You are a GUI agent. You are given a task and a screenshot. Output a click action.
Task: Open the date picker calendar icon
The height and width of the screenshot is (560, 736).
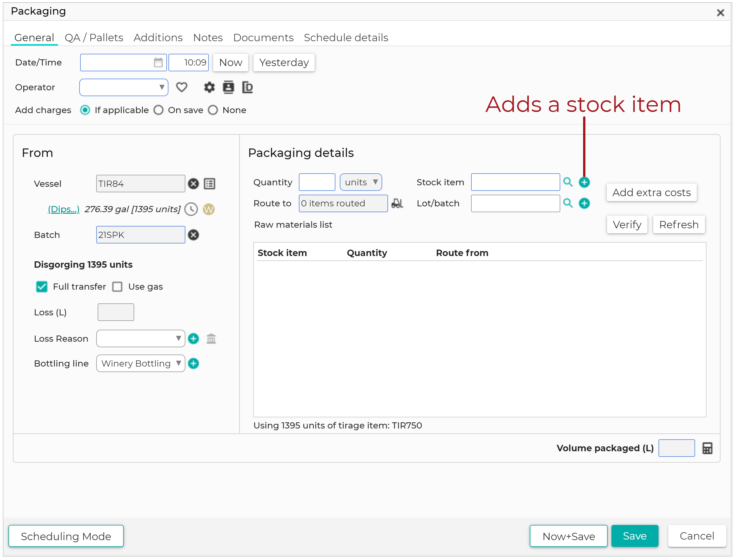click(158, 62)
